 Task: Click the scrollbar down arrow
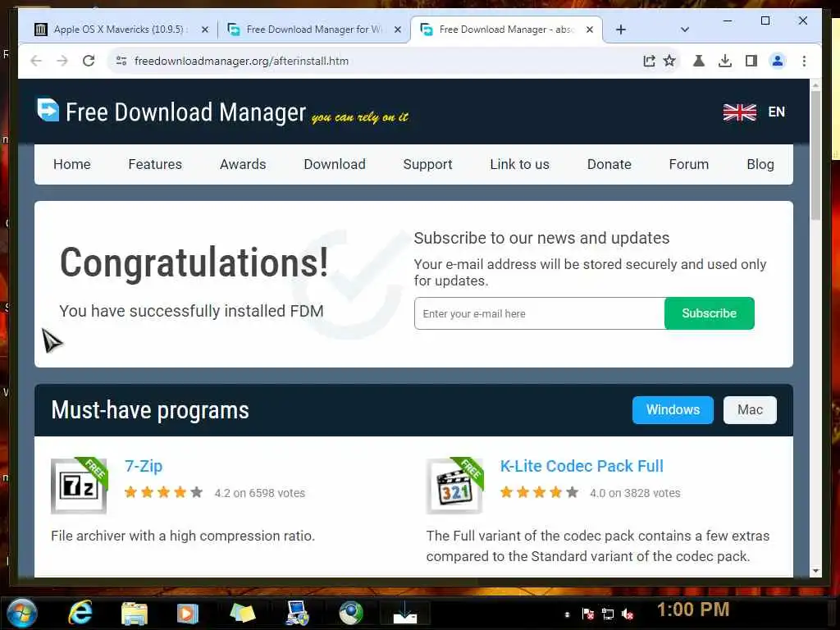pos(815,571)
